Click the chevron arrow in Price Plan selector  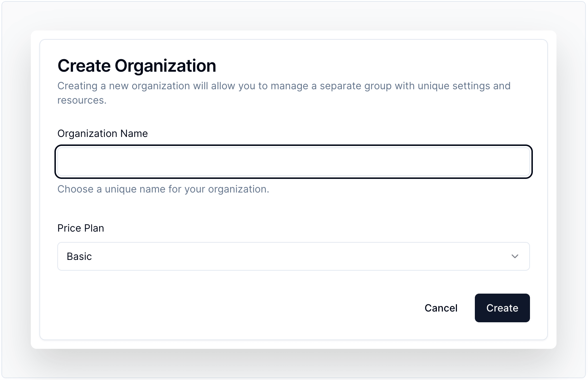515,256
